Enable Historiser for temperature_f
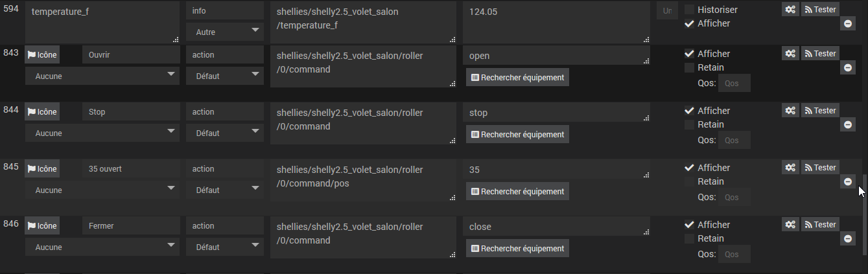Screen dimensions: 868x274 [x=690, y=10]
